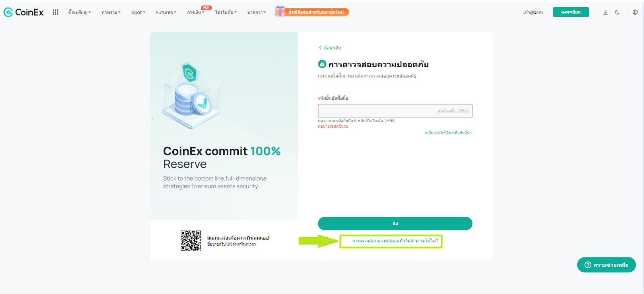The height and width of the screenshot is (294, 644).
Task: Expand the มากกว่า dropdown menu
Action: click(x=257, y=12)
